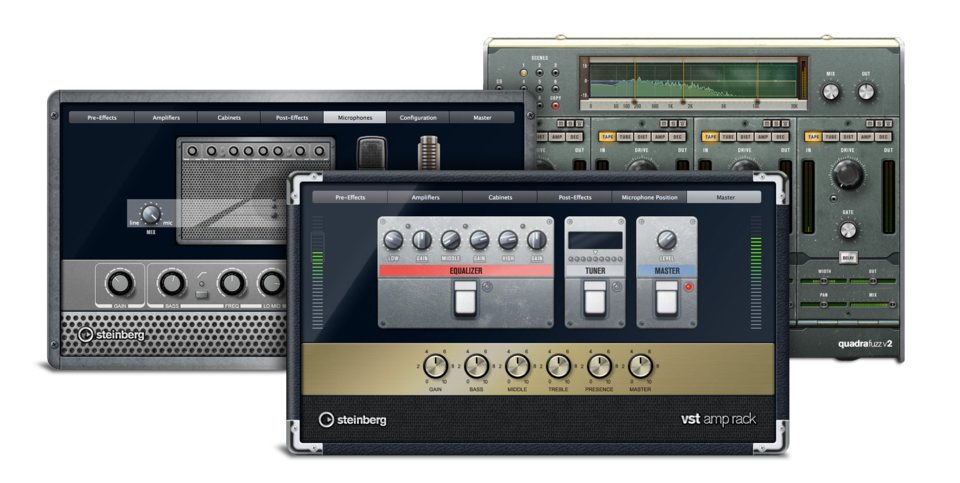Click the line/mic MIX knob
The width and height of the screenshot is (960, 483).
151,214
